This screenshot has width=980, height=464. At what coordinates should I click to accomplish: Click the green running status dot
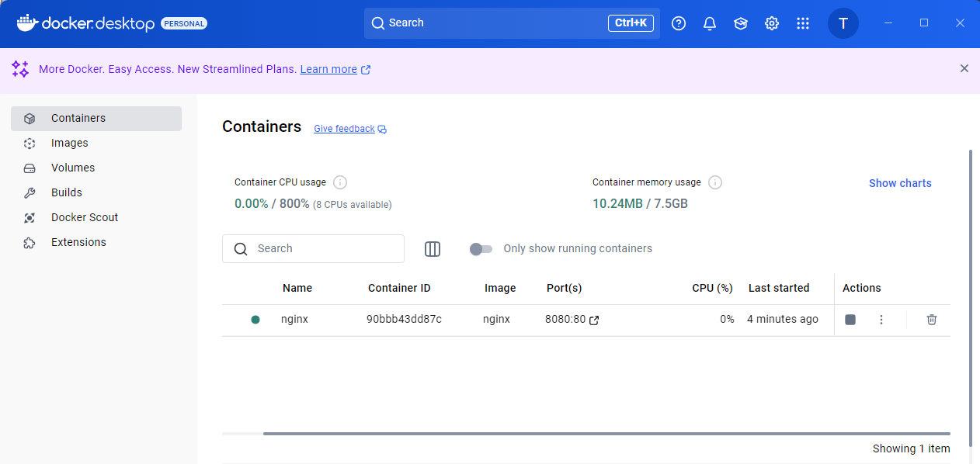click(255, 320)
